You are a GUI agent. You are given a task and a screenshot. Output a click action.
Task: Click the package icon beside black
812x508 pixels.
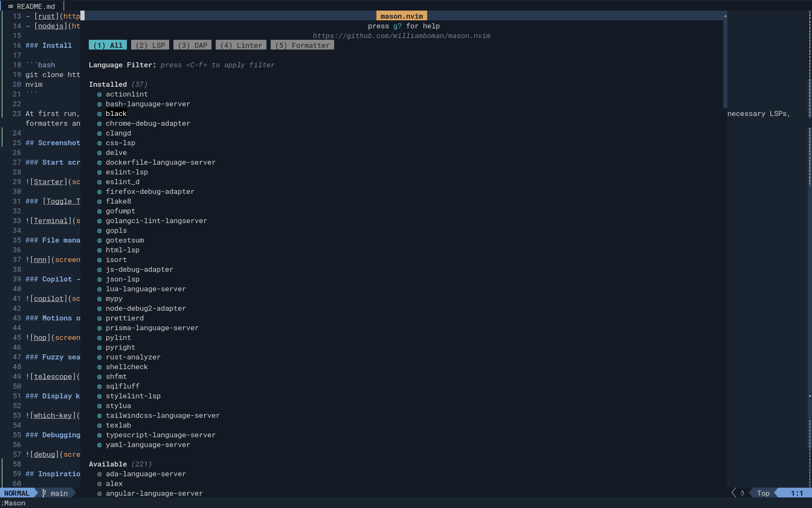click(99, 113)
